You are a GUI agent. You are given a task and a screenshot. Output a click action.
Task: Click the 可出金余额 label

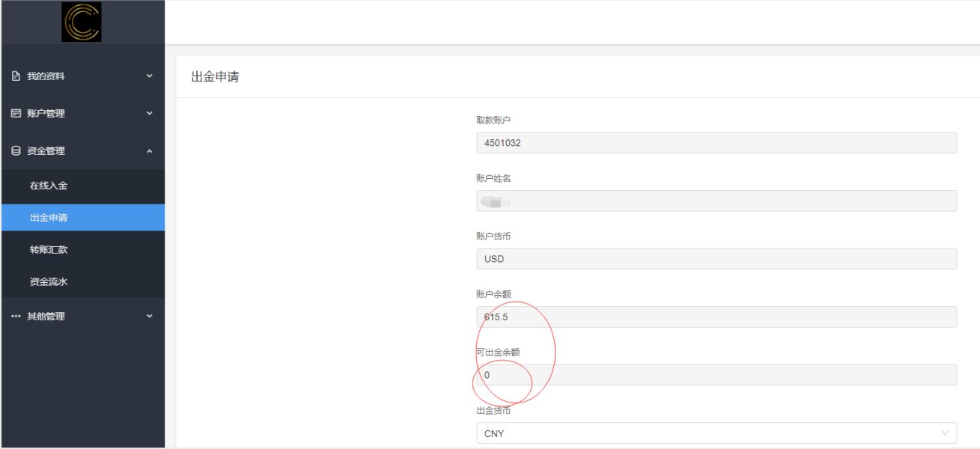(498, 352)
